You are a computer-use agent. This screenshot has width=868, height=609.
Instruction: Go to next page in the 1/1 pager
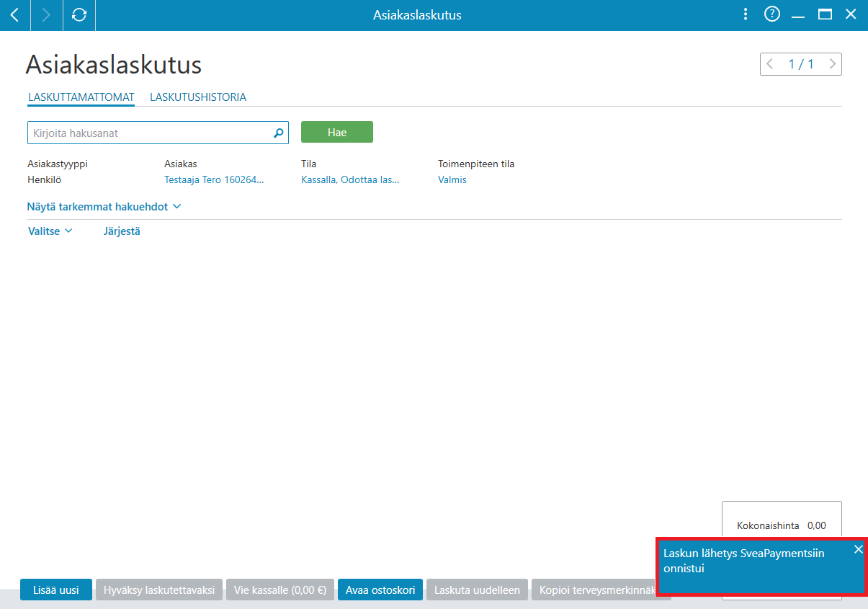pos(832,64)
